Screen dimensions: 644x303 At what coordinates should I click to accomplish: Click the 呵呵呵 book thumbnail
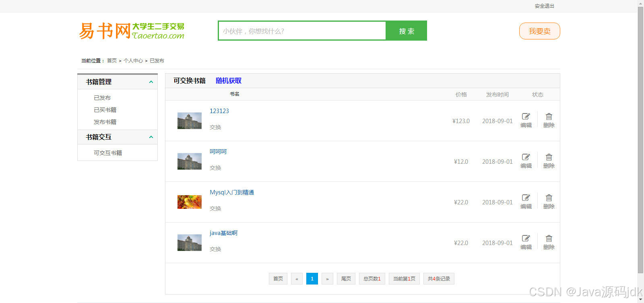[x=190, y=161]
